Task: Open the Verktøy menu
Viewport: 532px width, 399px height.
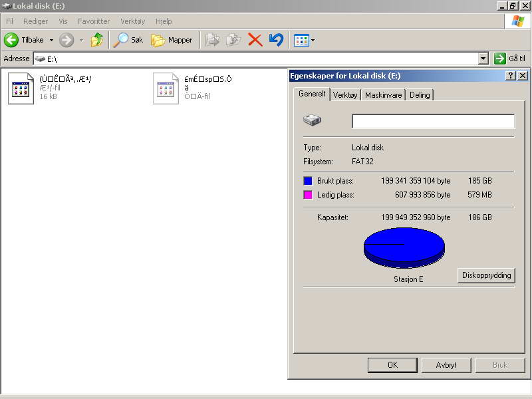Action: coord(132,21)
